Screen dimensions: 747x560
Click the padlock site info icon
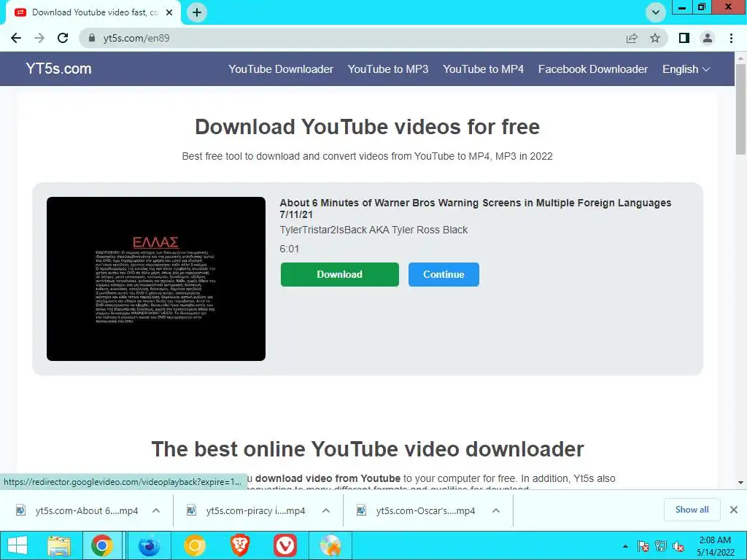click(92, 38)
